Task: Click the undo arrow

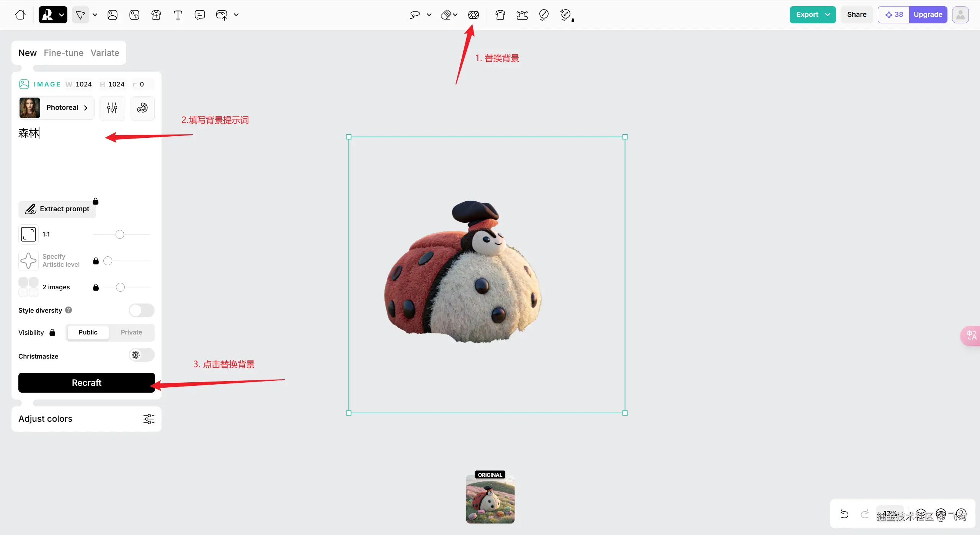Action: tap(844, 514)
